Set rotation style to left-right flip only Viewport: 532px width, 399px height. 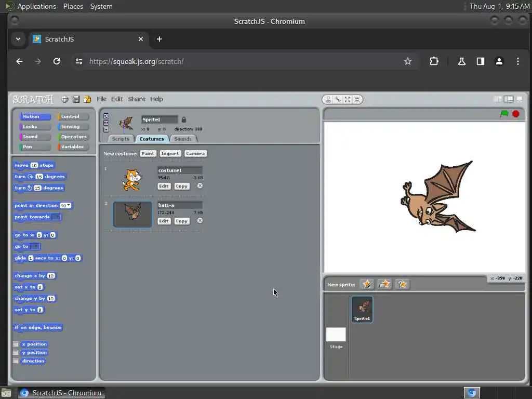click(x=106, y=123)
